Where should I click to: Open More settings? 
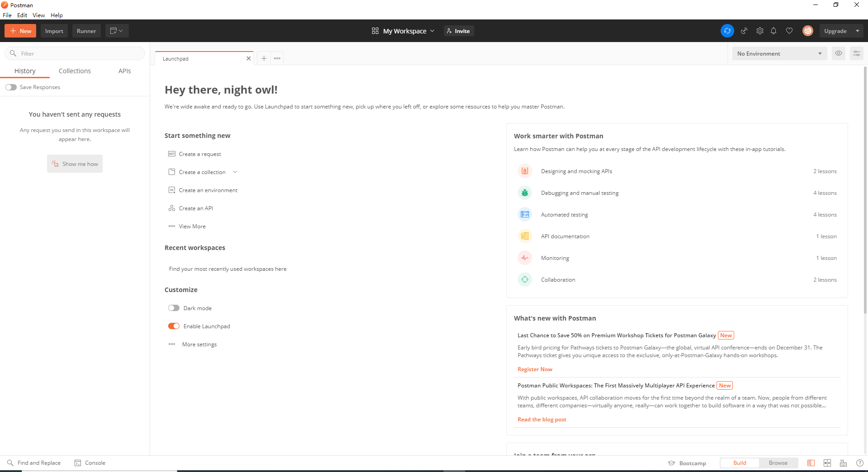coord(193,345)
